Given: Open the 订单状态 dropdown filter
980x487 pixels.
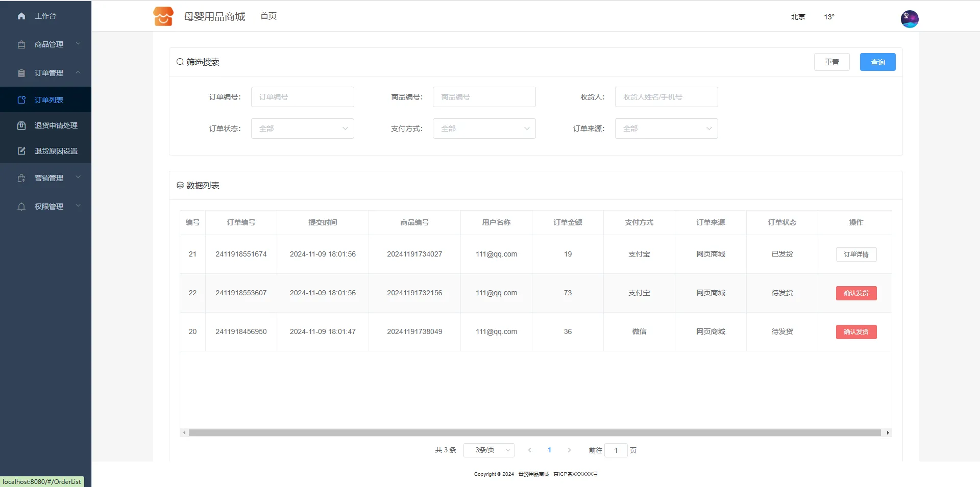Looking at the screenshot, I should [302, 129].
